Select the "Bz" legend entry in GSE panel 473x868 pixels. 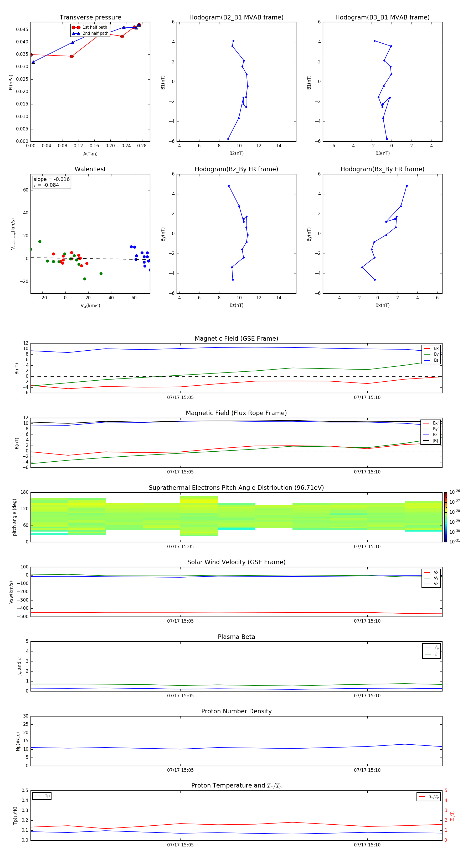pyautogui.click(x=431, y=360)
